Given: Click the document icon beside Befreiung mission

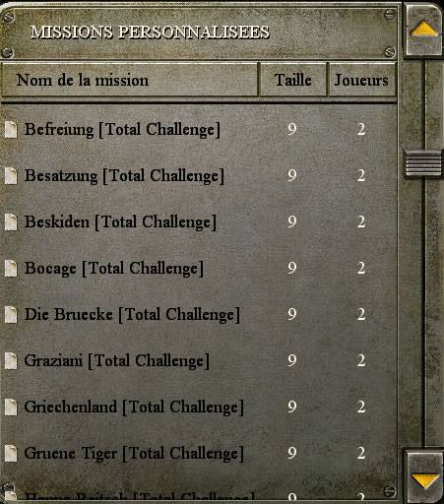Looking at the screenshot, I should tap(11, 129).
